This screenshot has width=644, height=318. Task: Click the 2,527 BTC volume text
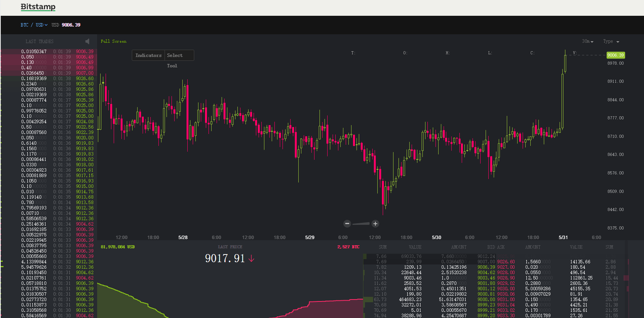pyautogui.click(x=348, y=247)
